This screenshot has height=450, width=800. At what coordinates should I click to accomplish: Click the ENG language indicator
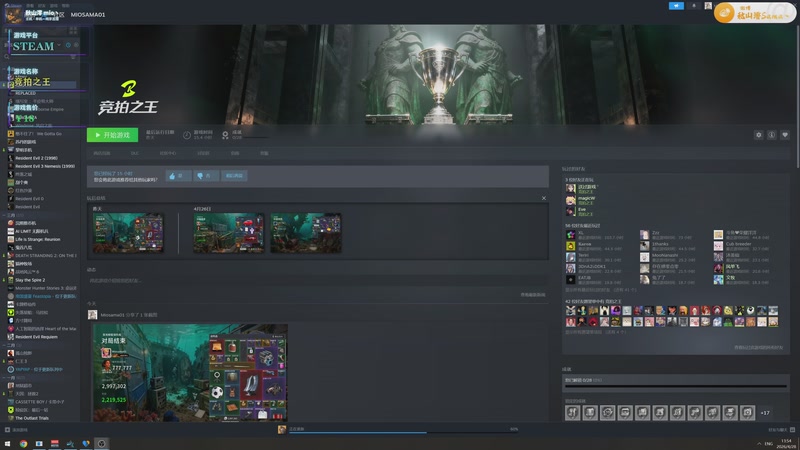click(x=769, y=444)
